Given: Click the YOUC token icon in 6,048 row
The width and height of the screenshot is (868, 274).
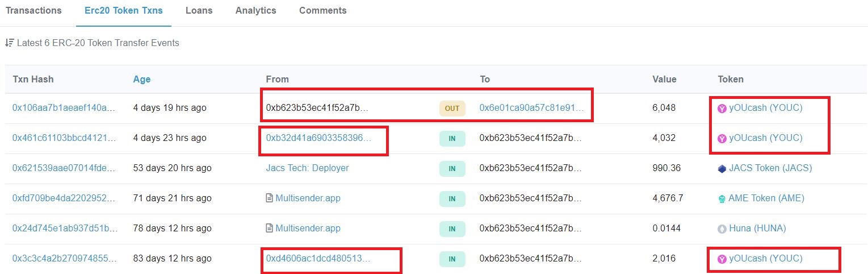Looking at the screenshot, I should tap(722, 108).
